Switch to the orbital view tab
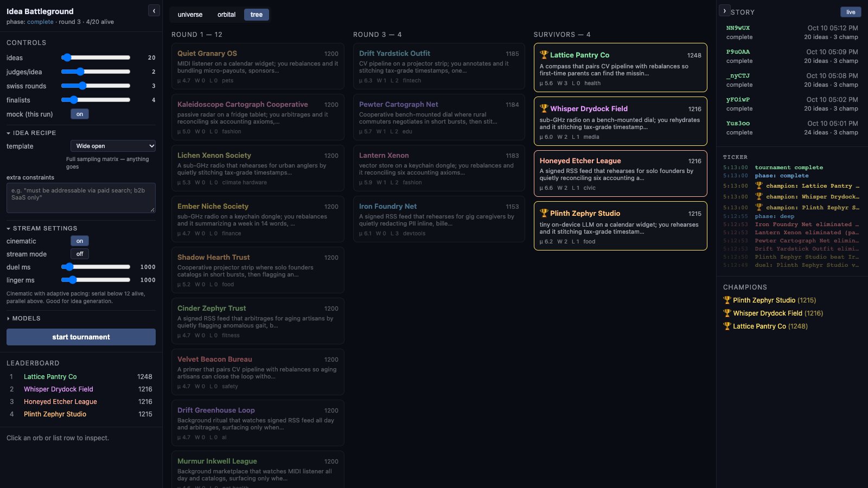868x488 pixels. click(226, 15)
